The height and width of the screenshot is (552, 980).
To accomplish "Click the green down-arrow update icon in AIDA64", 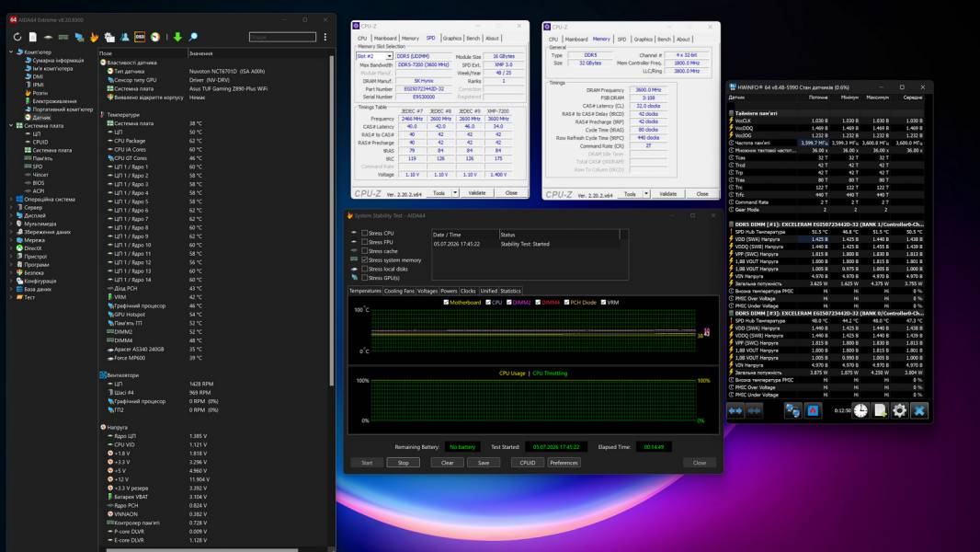I will coord(177,38).
